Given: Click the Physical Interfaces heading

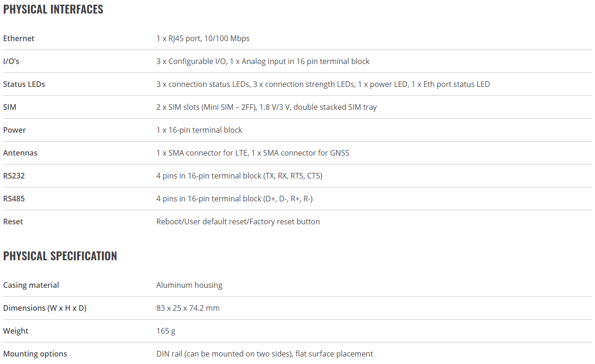Looking at the screenshot, I should (53, 9).
